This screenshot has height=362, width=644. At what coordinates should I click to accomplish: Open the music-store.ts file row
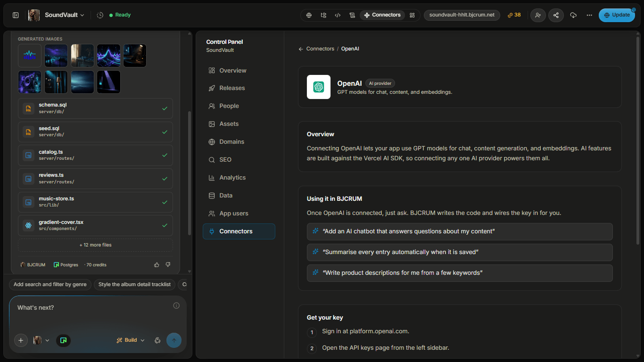click(95, 202)
